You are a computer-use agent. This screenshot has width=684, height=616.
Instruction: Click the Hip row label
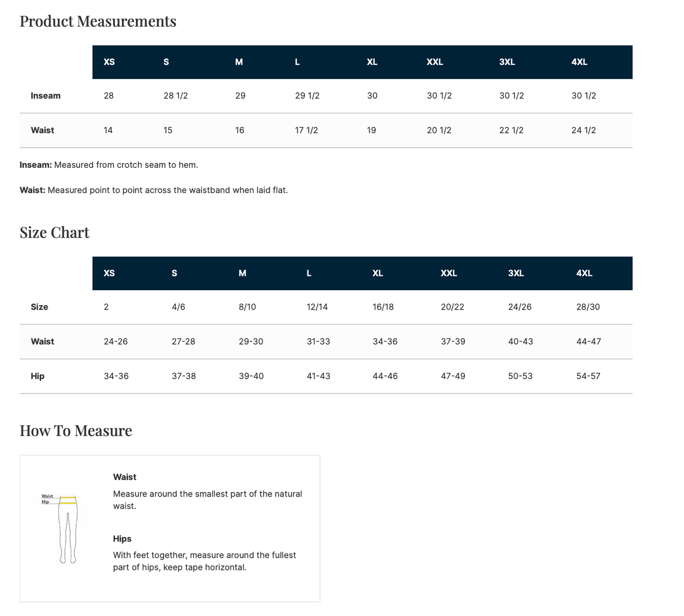pos(37,376)
